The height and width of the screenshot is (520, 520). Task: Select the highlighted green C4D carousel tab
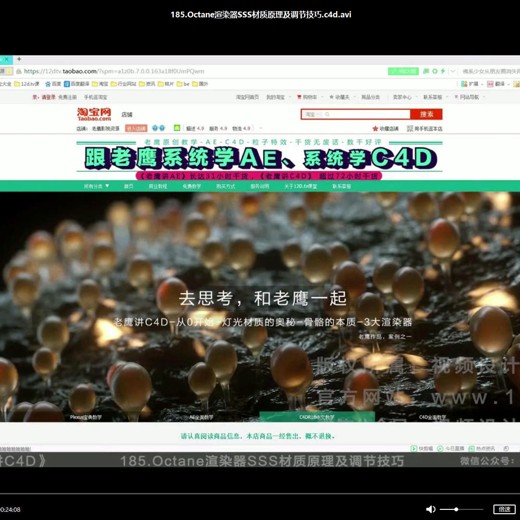tap(317, 417)
